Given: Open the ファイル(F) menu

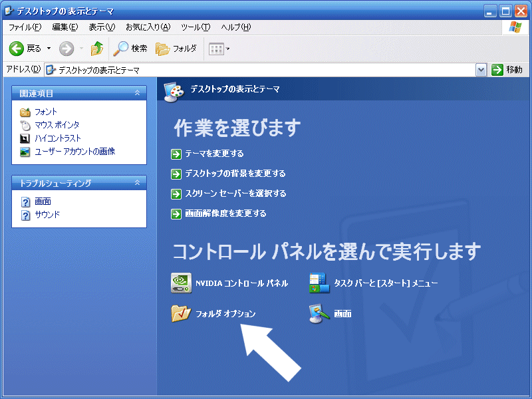Looking at the screenshot, I should click(x=25, y=27).
